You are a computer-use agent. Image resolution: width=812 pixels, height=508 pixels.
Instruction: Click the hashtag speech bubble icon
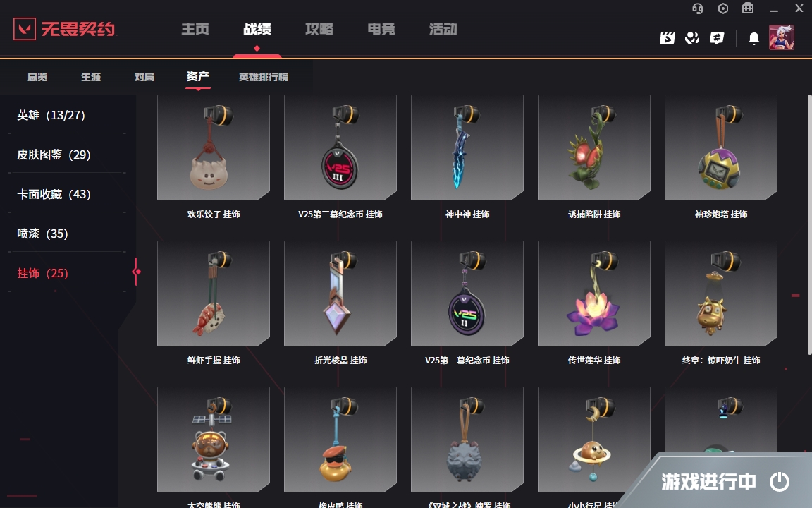tap(717, 38)
